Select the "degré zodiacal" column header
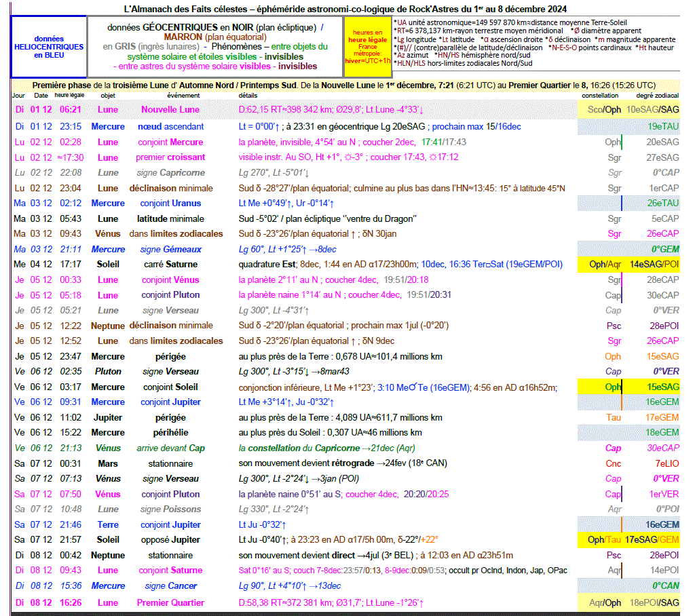The height and width of the screenshot is (616, 695). coord(657,95)
